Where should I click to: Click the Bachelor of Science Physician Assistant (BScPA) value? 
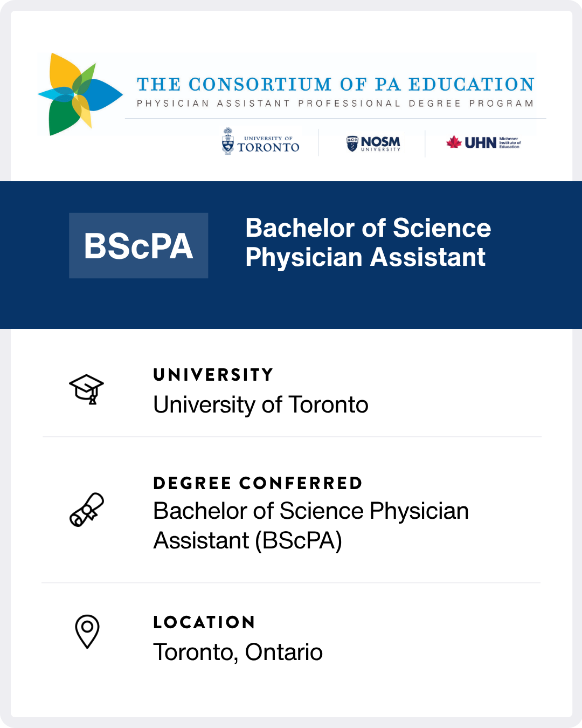click(x=311, y=526)
